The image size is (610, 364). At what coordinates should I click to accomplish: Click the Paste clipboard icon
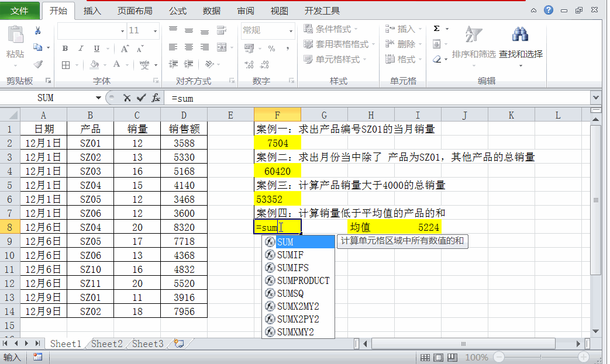[16, 34]
